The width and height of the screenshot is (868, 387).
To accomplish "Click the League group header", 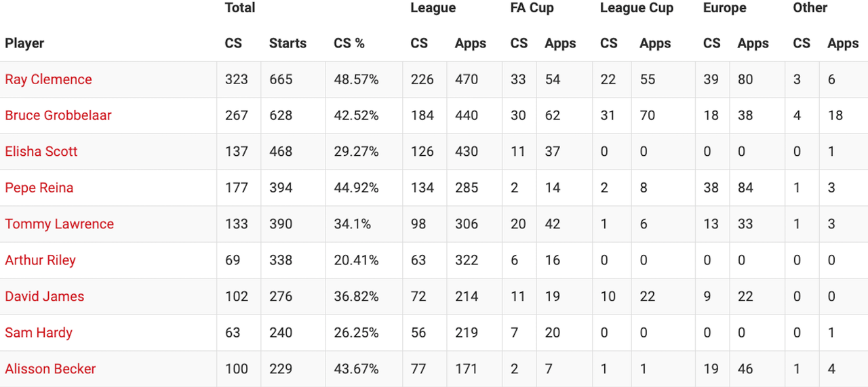I will coord(433,8).
